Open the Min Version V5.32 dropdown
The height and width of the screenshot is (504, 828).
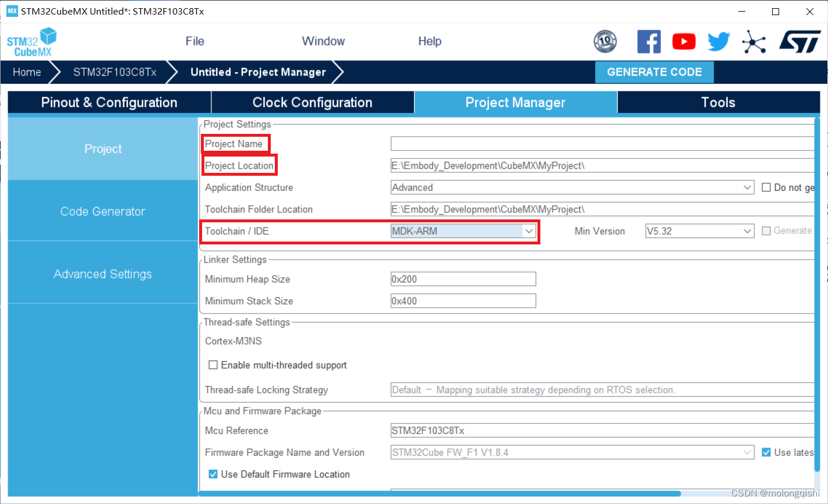pos(700,231)
